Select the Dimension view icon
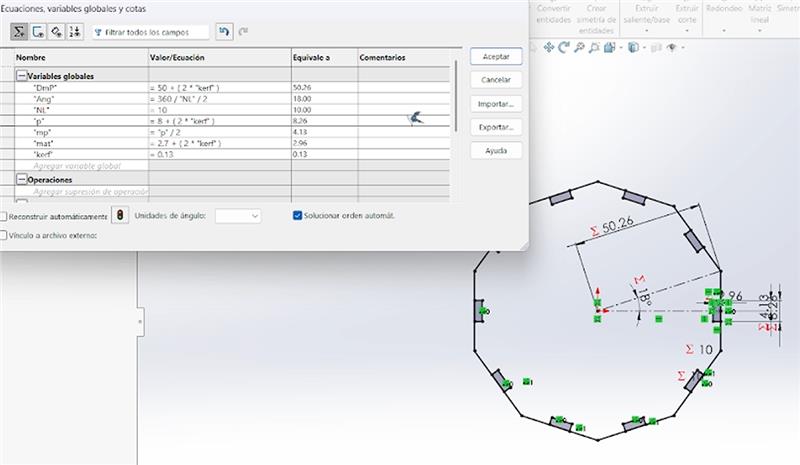 (56, 32)
